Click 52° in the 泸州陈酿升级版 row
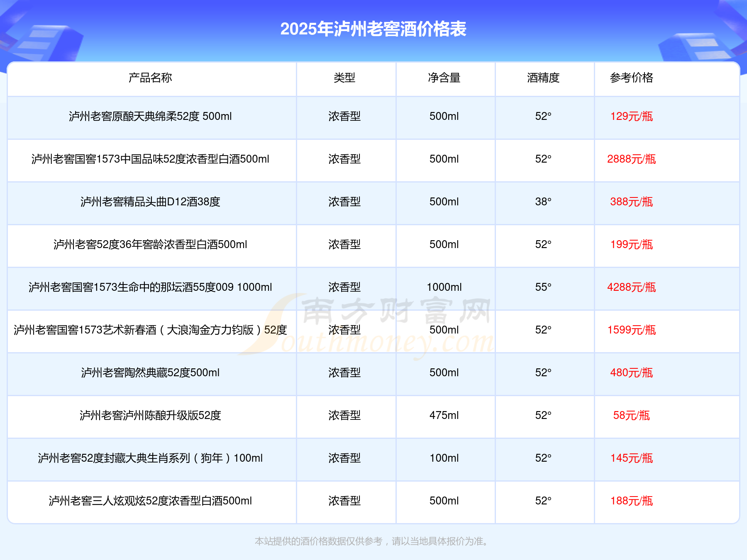Screen dimensions: 747x560 543,415
